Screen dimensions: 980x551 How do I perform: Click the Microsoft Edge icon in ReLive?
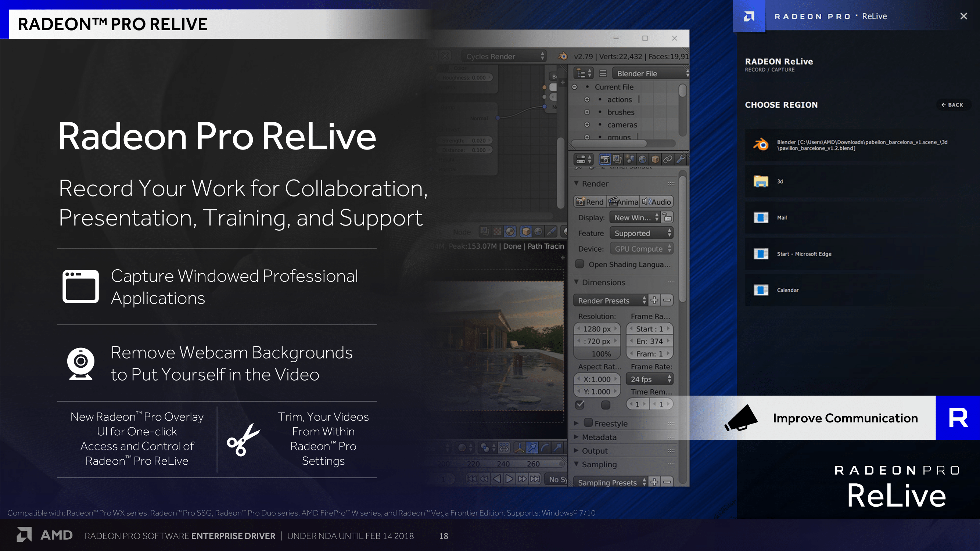(x=761, y=253)
